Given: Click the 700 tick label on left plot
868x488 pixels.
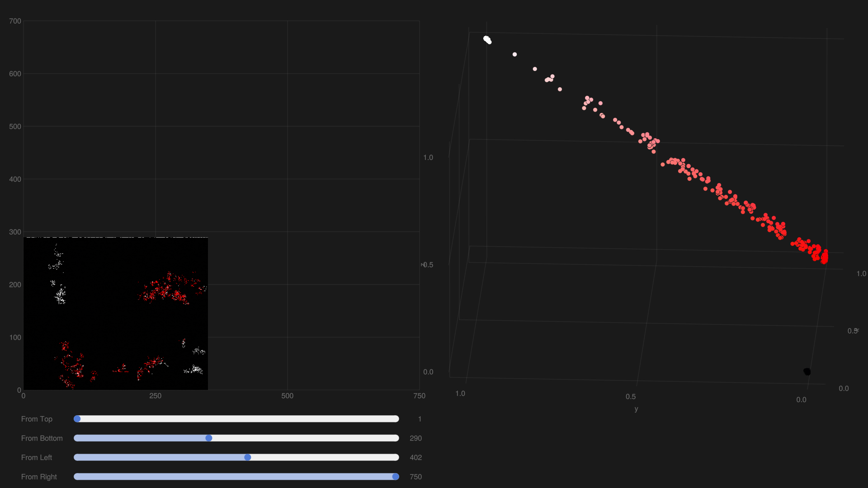Looking at the screenshot, I should pyautogui.click(x=15, y=21).
